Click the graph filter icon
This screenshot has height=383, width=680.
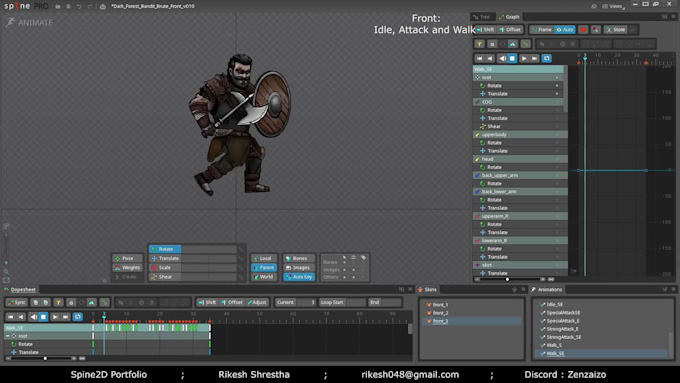pos(480,44)
